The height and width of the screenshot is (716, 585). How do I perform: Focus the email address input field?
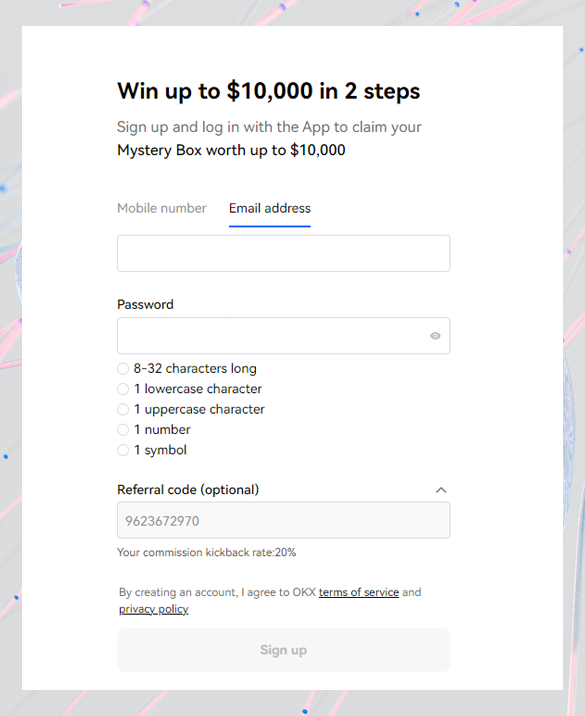(284, 253)
